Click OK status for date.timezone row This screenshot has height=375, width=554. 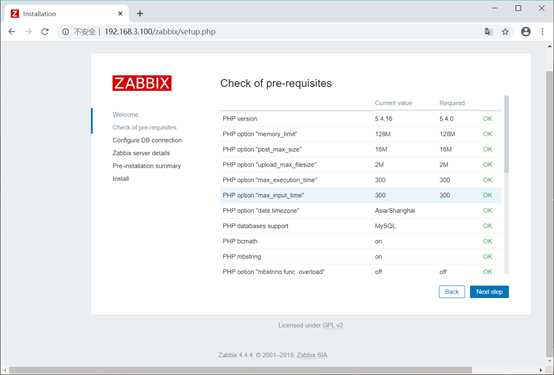coord(488,211)
